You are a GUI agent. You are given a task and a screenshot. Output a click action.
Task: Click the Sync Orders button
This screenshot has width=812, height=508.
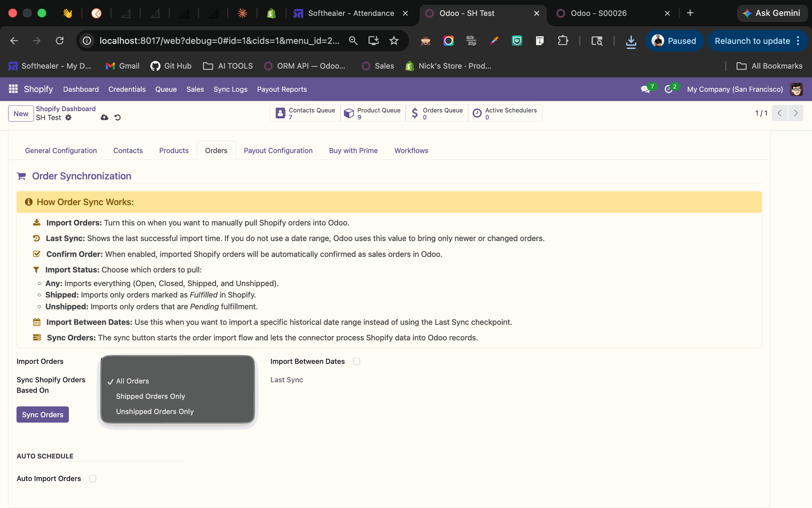pos(43,414)
